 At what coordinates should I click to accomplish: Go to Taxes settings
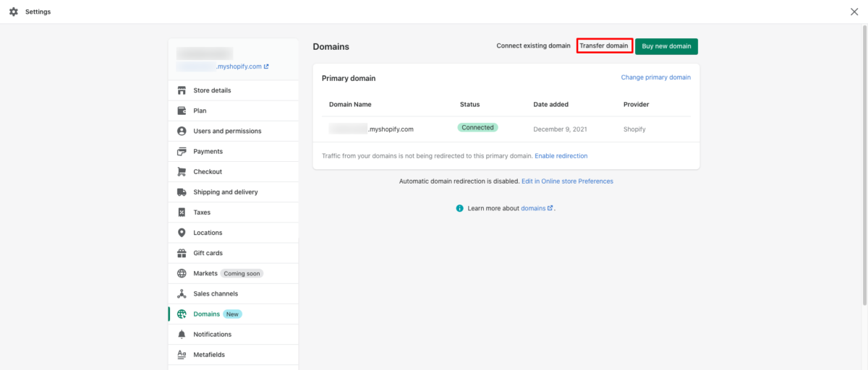202,212
